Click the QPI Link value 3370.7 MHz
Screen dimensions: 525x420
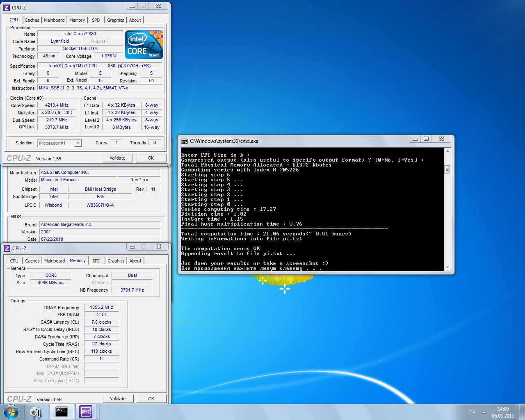(57, 127)
